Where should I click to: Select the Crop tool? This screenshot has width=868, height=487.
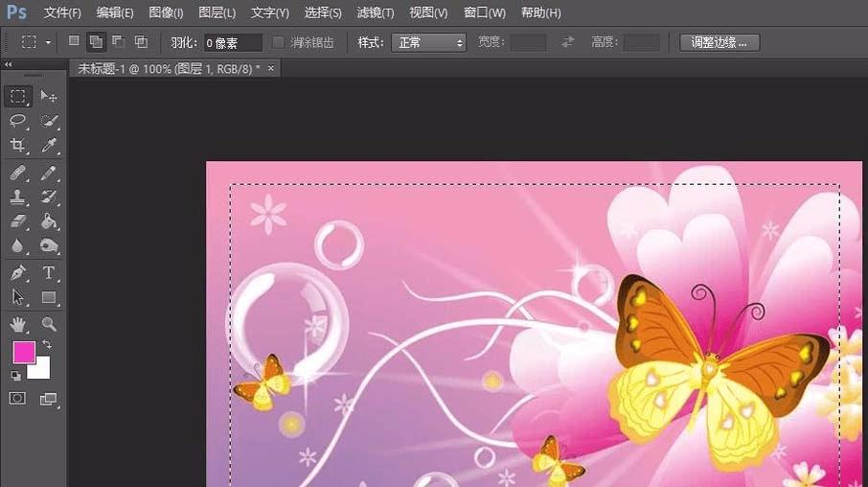[17, 145]
